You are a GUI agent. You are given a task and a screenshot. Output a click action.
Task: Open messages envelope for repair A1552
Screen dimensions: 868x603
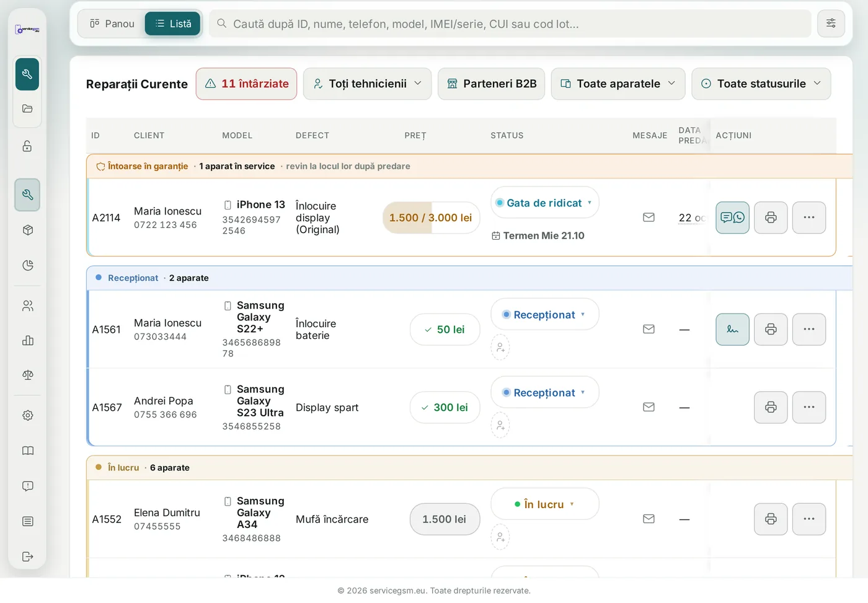[649, 519]
